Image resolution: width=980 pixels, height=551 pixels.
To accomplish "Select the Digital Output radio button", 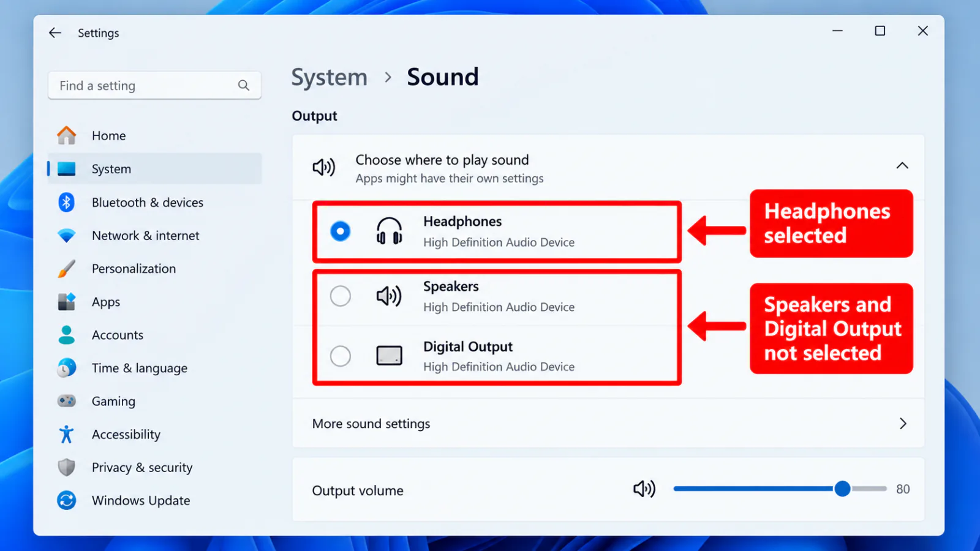I will [x=341, y=356].
